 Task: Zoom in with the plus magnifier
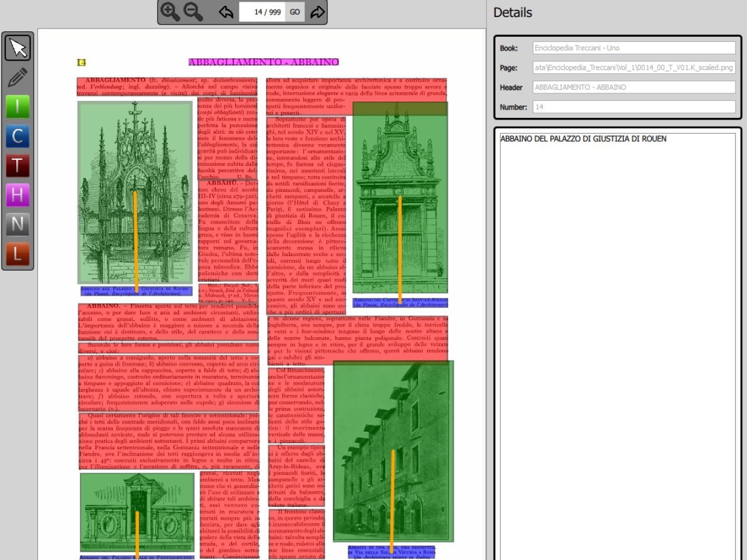coord(170,12)
